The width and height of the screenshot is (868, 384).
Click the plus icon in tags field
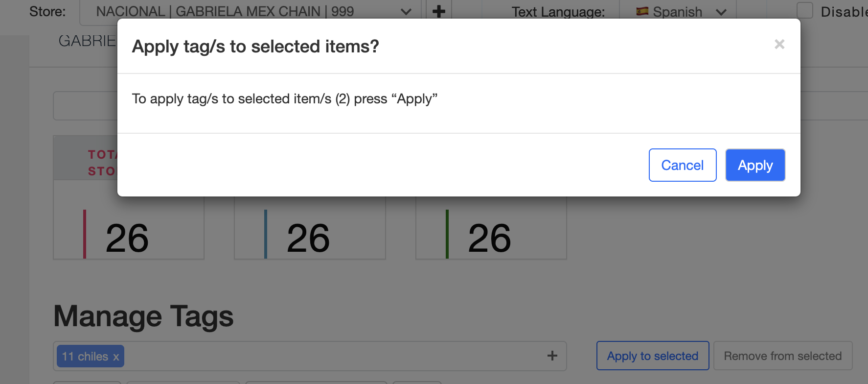pyautogui.click(x=552, y=356)
